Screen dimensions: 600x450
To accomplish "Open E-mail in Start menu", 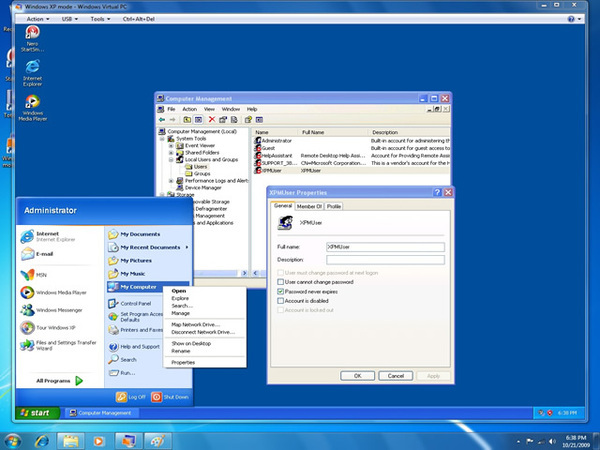I will [x=38, y=254].
